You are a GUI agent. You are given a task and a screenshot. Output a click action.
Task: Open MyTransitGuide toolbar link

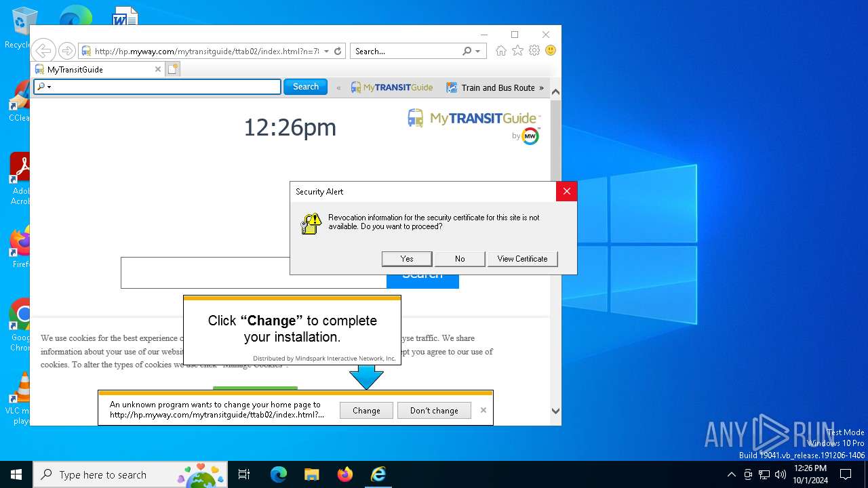point(392,87)
